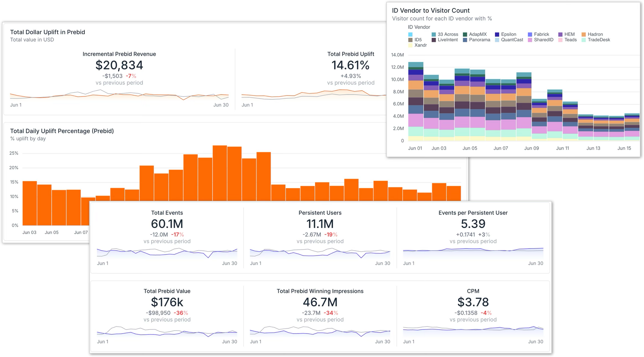Viewport: 644px width, 357px height.
Task: Select the Jun 01 stacked bar
Action: coord(415,101)
